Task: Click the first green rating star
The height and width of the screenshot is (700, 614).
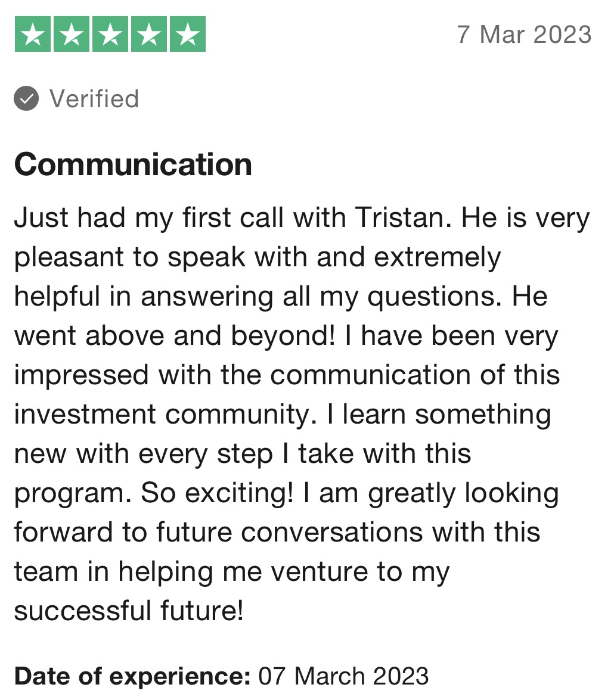Action: coord(33,35)
